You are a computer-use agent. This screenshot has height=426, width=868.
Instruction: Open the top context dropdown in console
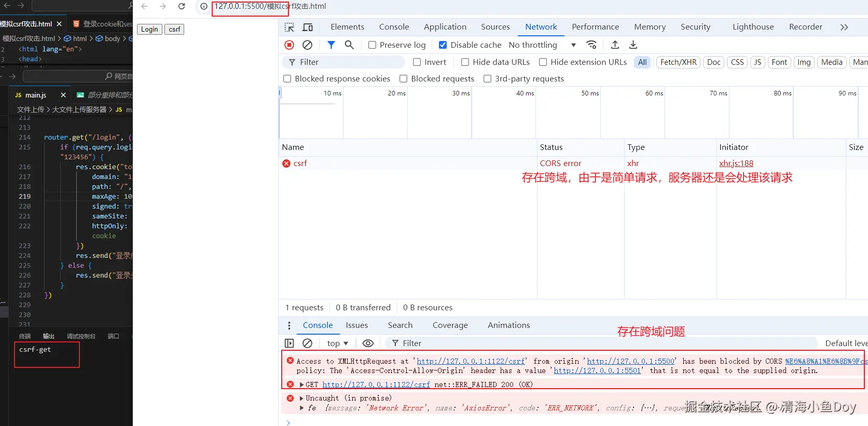[x=337, y=343]
